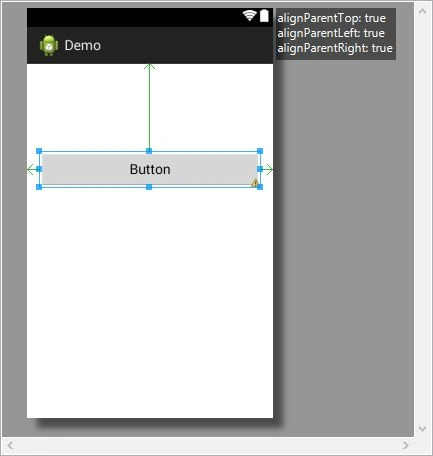Click the right-middle resize handle of Button

tap(260, 169)
